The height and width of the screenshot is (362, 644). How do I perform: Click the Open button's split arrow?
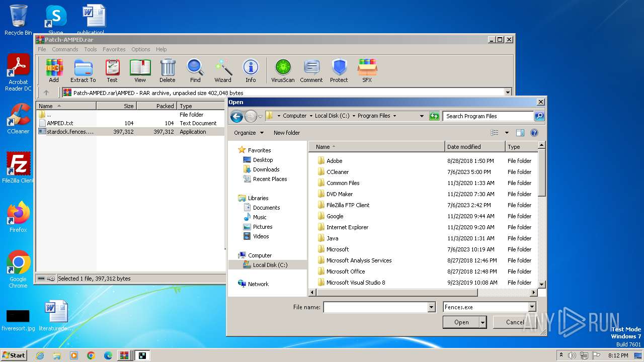click(483, 322)
